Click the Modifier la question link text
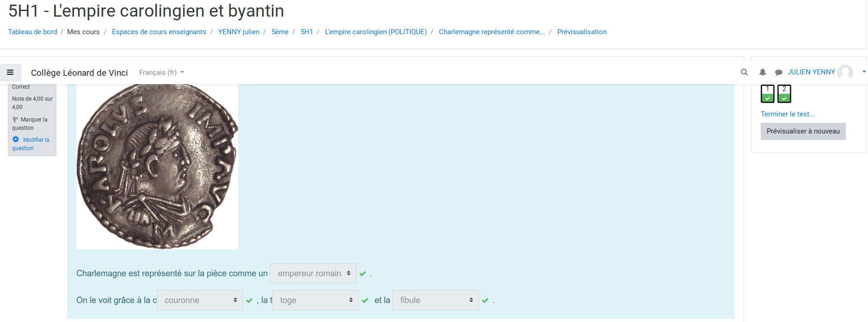The width and height of the screenshot is (868, 322). [x=31, y=144]
